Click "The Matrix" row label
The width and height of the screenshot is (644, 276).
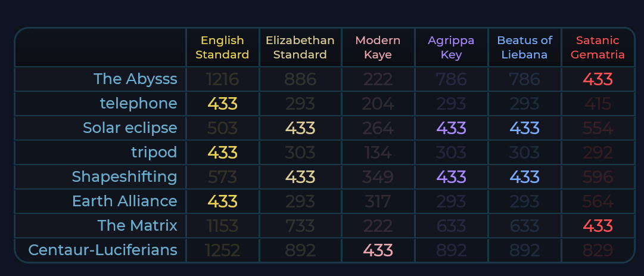pyautogui.click(x=138, y=226)
